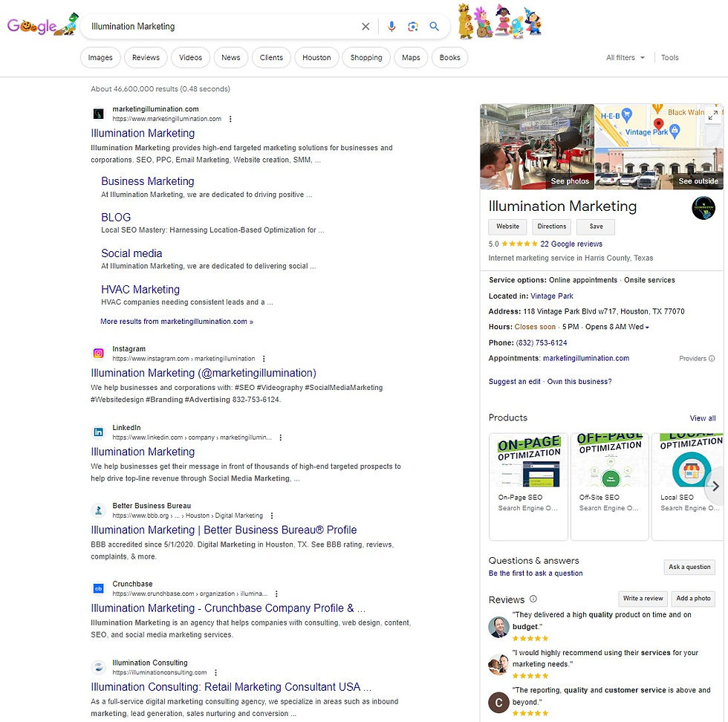The width and height of the screenshot is (728, 722).
Task: Click the phone number (832) 753-6124
Action: 542,342
